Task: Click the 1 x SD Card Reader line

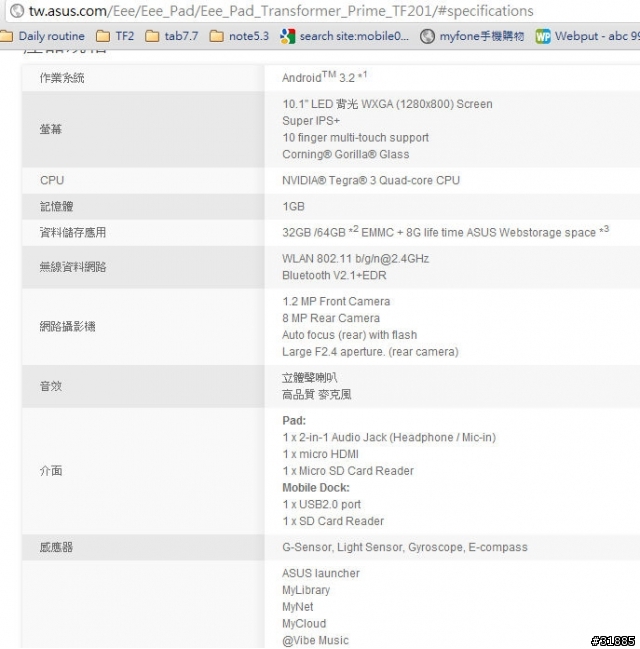Action: click(x=333, y=521)
